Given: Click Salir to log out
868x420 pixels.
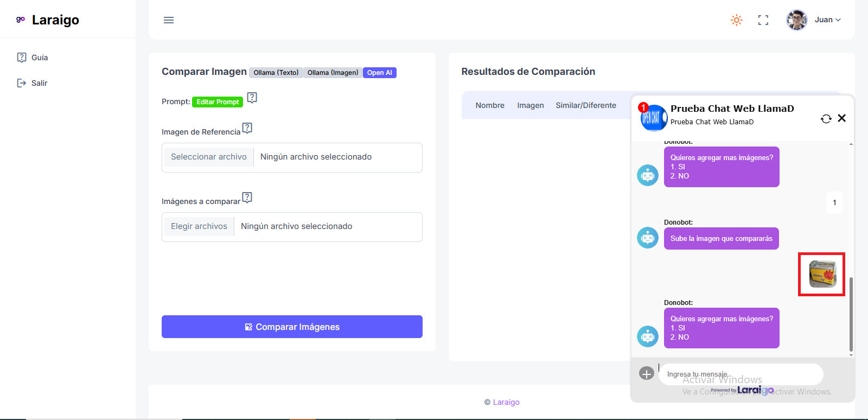Looking at the screenshot, I should tap(39, 83).
